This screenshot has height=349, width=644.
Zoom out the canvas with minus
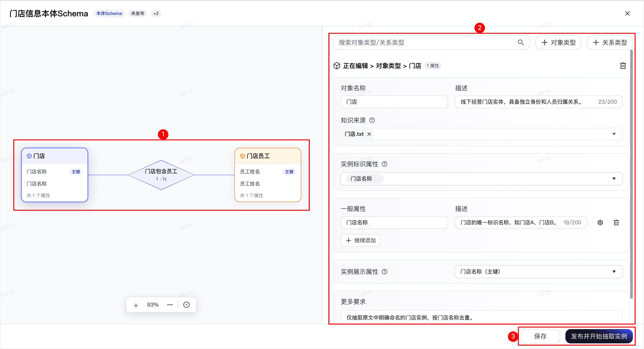(x=170, y=305)
